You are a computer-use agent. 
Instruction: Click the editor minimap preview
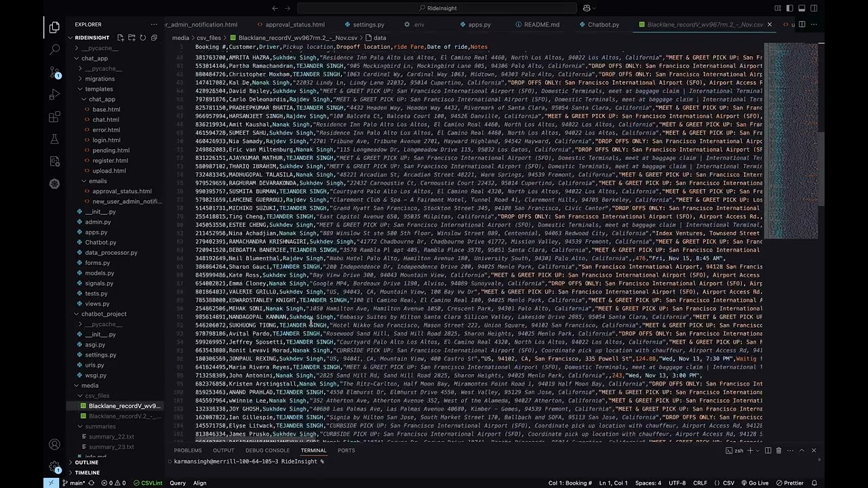[x=791, y=141]
